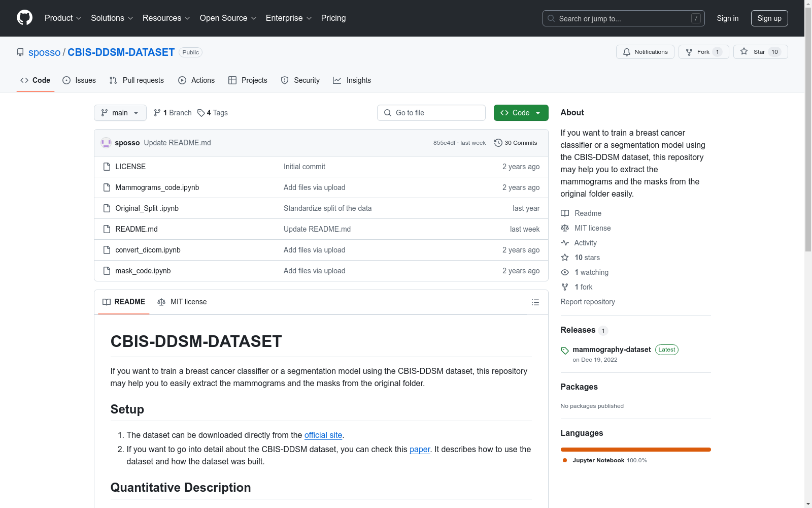Go to the GitHub homepage logo

point(24,18)
